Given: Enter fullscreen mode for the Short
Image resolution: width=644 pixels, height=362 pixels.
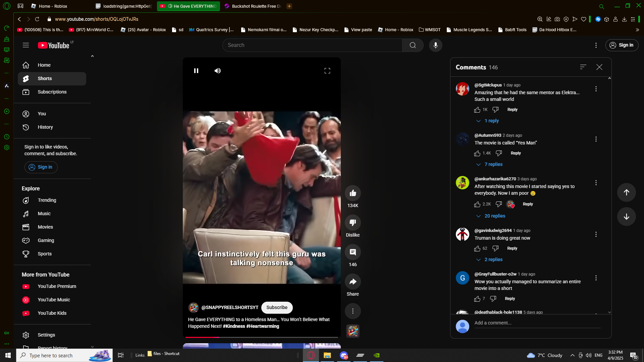Looking at the screenshot, I should coord(327,71).
